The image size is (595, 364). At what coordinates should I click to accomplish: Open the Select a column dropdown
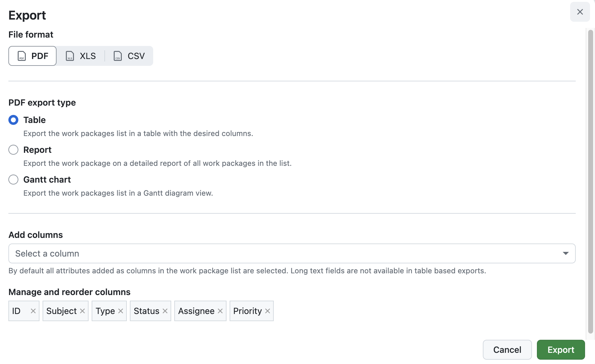tap(291, 253)
